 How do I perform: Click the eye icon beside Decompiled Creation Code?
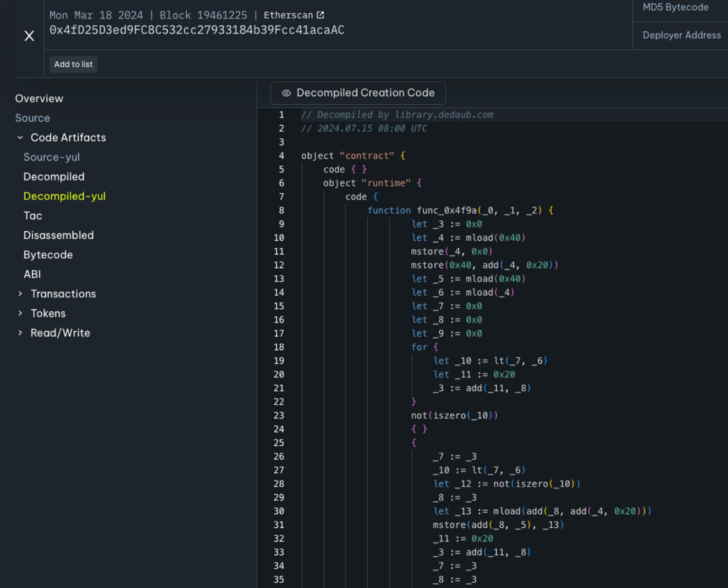pyautogui.click(x=286, y=93)
